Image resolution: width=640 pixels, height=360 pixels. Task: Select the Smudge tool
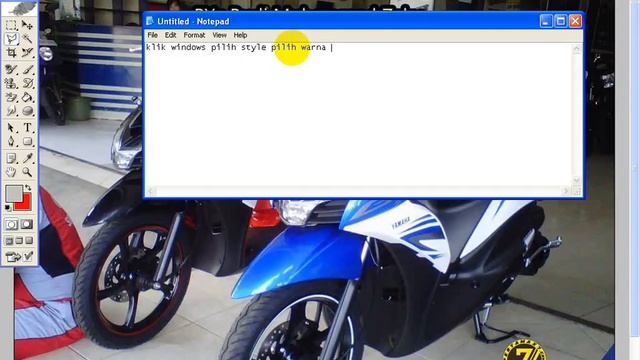pos(11,111)
